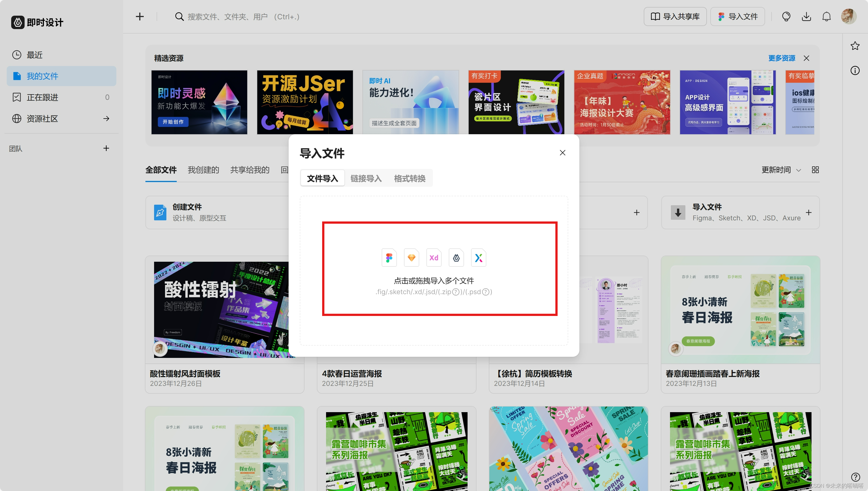The width and height of the screenshot is (868, 491).
Task: Click the Figma file type icon in the dialog
Action: click(389, 258)
